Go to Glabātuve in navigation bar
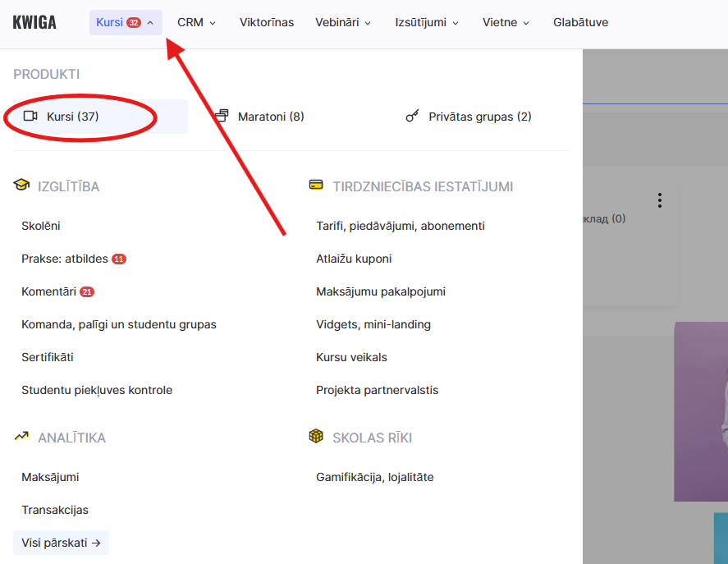Screen dimensions: 728x564 580,22
